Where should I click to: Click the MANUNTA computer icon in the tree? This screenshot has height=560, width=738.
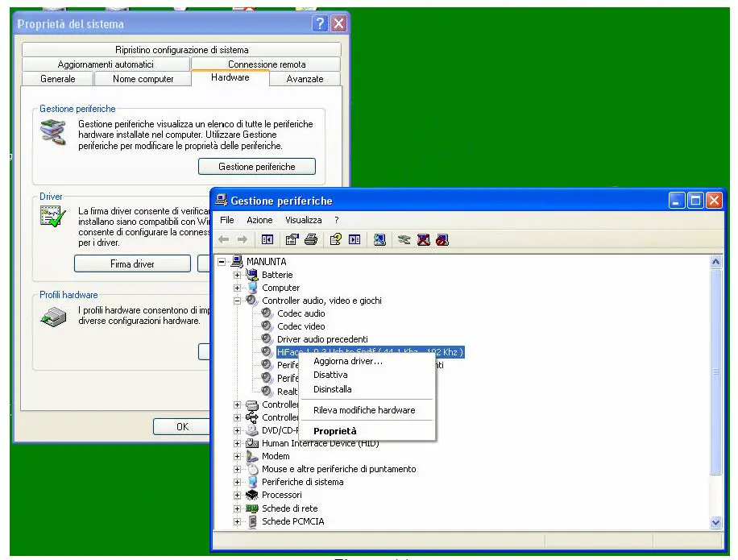click(x=237, y=261)
